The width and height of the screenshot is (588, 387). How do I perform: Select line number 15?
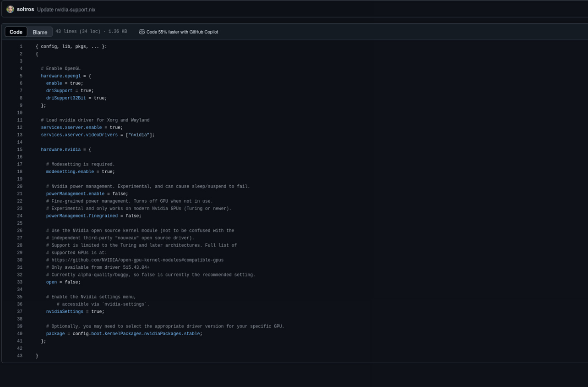point(20,150)
